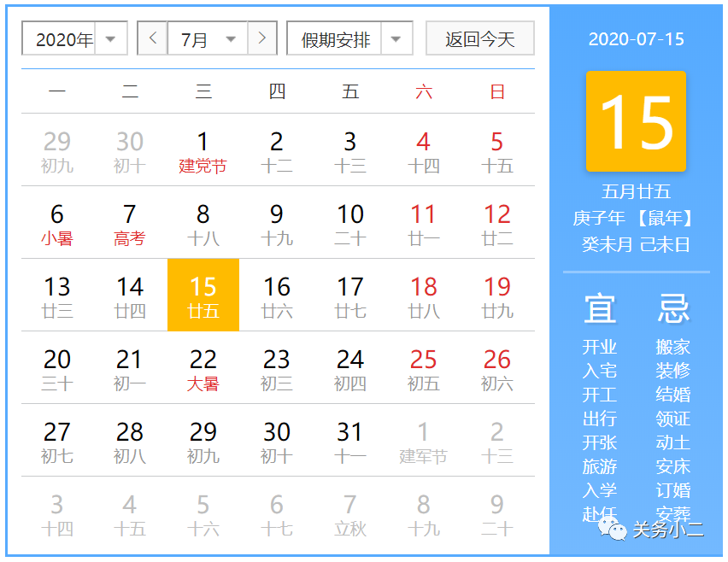Open the 2020年 year dropdown
The image size is (728, 562).
pos(74,38)
